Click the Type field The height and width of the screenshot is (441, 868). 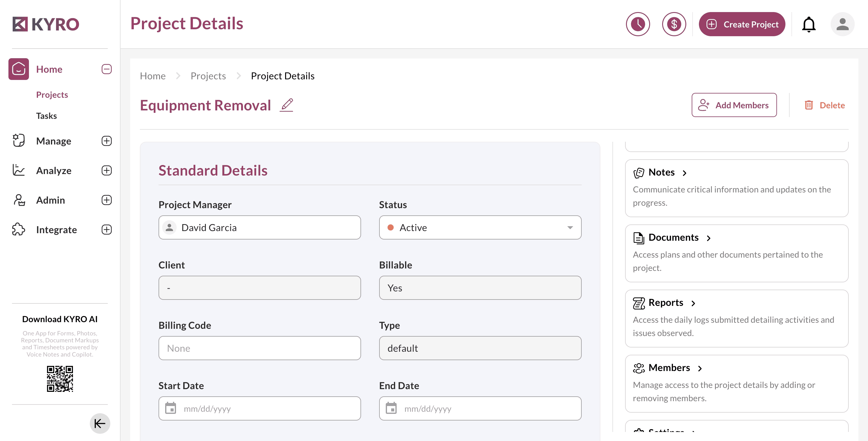click(x=480, y=348)
